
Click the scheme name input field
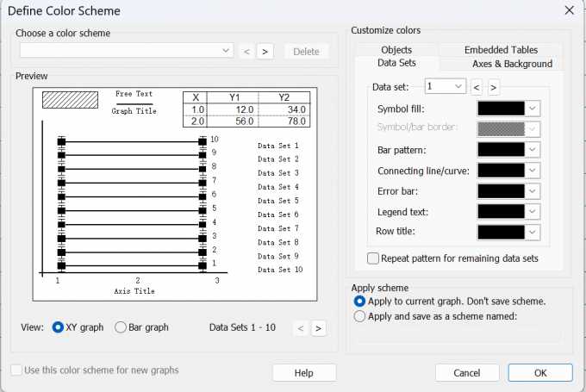tap(459, 337)
